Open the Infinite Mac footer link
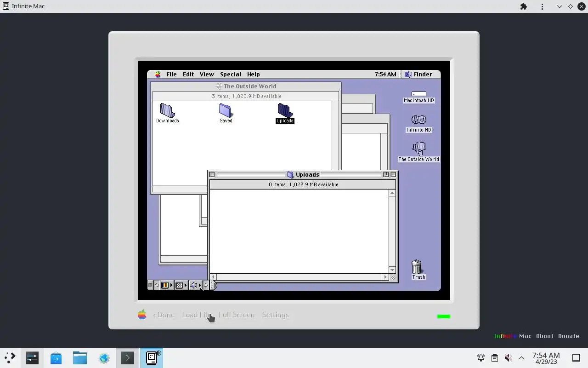The image size is (588, 368). pyautogui.click(x=513, y=336)
